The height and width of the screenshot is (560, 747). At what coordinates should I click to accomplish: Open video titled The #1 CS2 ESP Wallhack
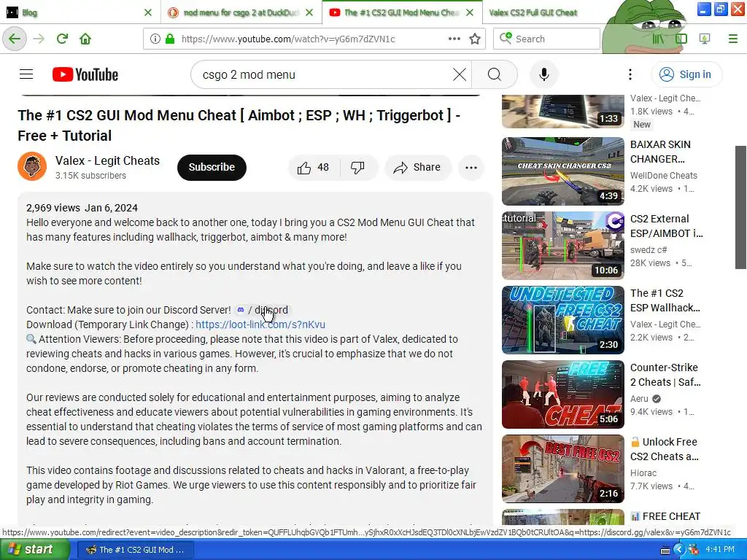point(665,300)
